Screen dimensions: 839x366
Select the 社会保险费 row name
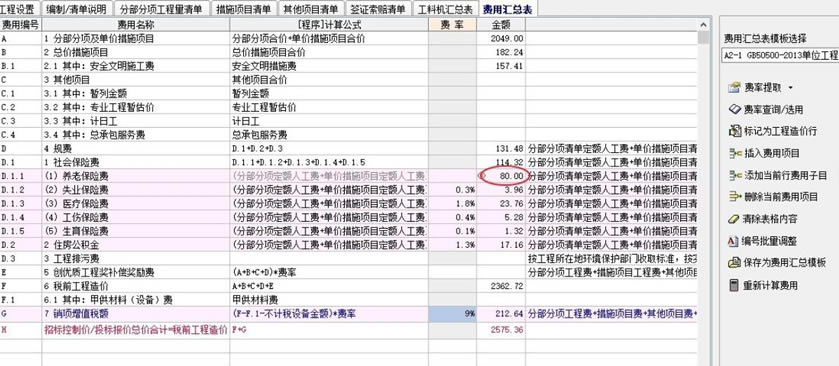pos(136,162)
